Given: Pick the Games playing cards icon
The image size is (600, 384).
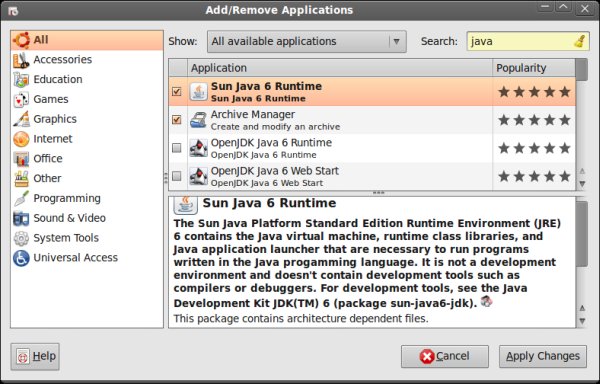Looking at the screenshot, I should [x=21, y=99].
